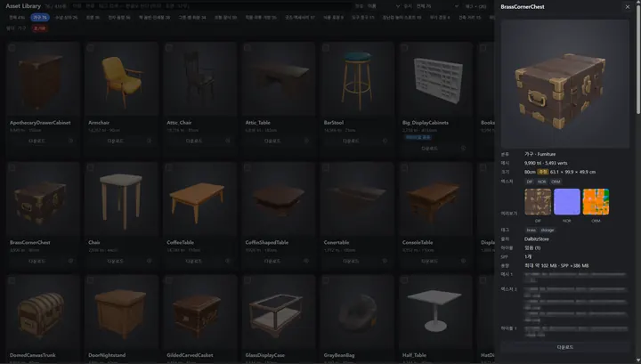Viewport: 641px width, 364px height.
Task: Open the Big_DisplayCabinets thumbnail
Action: [435, 79]
